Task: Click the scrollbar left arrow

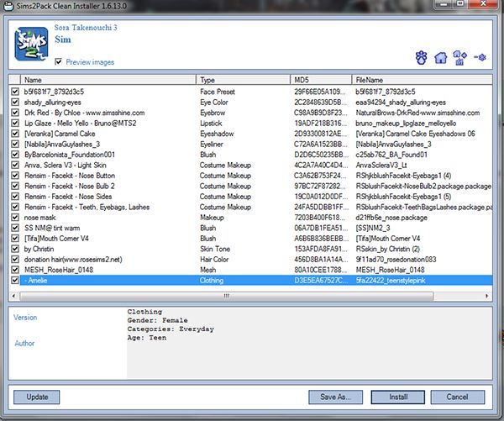Action: (x=13, y=296)
